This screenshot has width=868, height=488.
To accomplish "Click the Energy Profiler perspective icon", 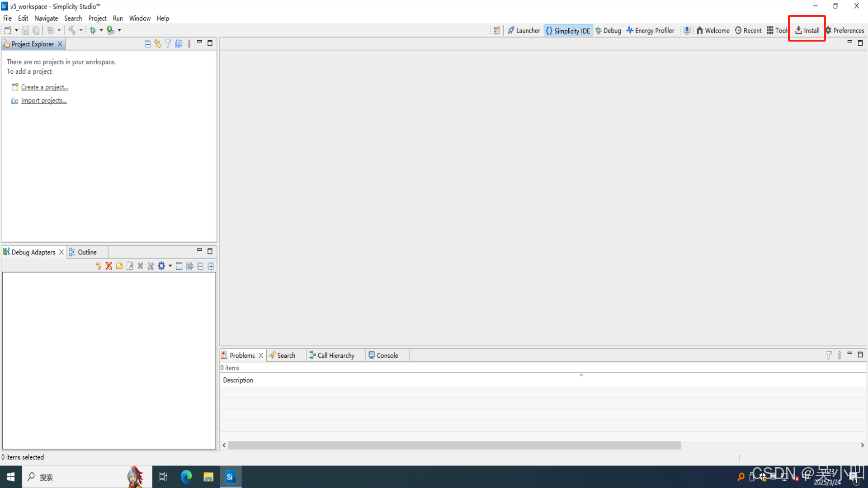I will pos(630,30).
